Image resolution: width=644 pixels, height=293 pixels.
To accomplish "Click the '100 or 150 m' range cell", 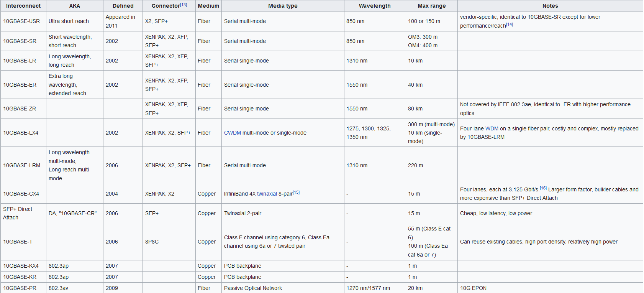I will (x=432, y=21).
